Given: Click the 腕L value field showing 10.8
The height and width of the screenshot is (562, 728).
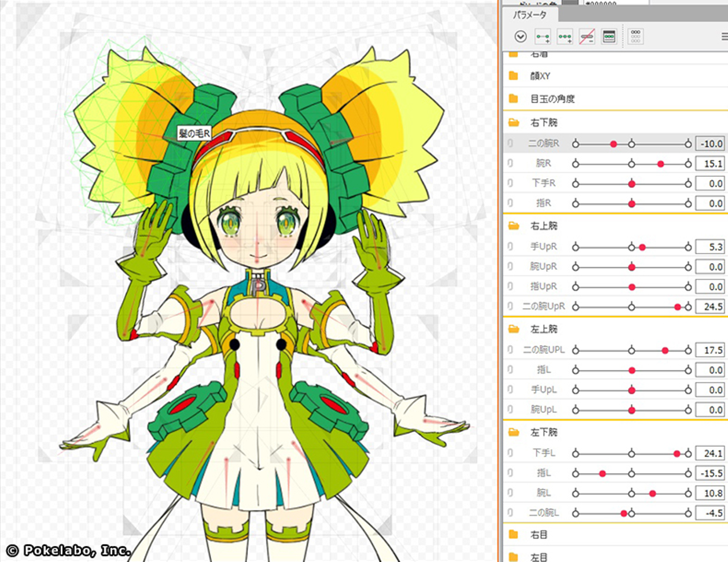Looking at the screenshot, I should point(710,493).
